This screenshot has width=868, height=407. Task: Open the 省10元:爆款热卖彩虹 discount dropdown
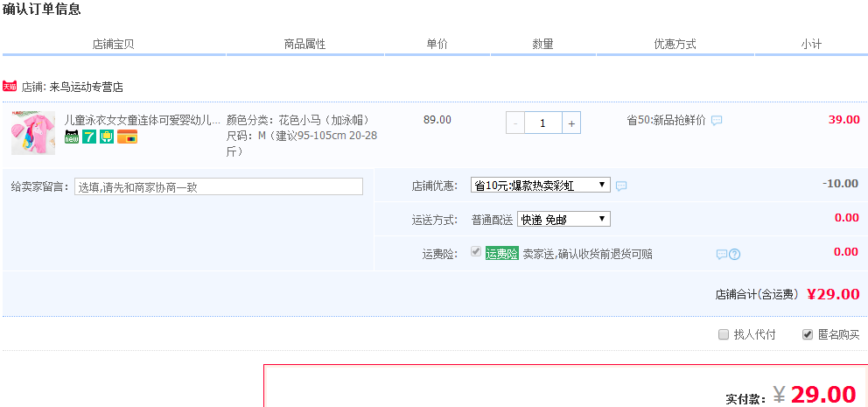pos(540,185)
